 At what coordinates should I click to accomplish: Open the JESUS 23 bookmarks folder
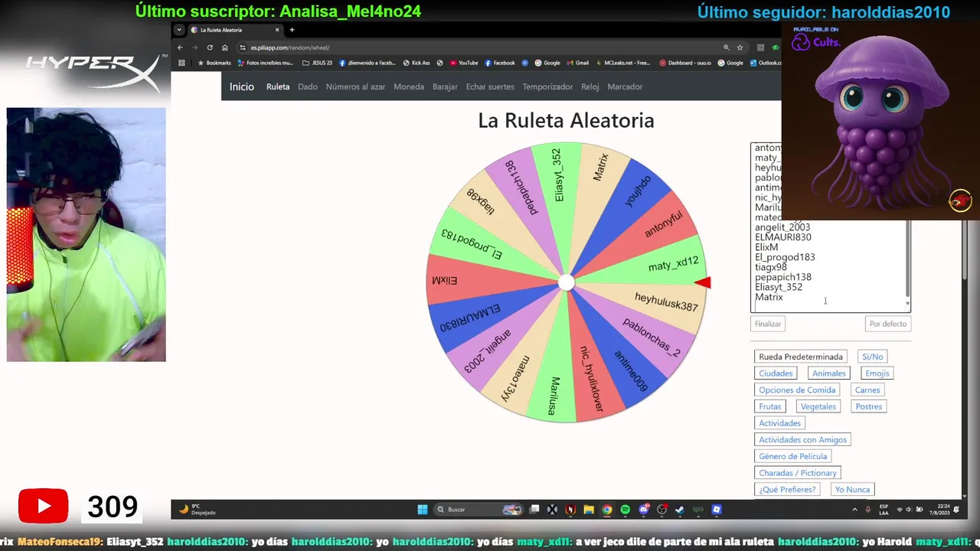tap(317, 63)
